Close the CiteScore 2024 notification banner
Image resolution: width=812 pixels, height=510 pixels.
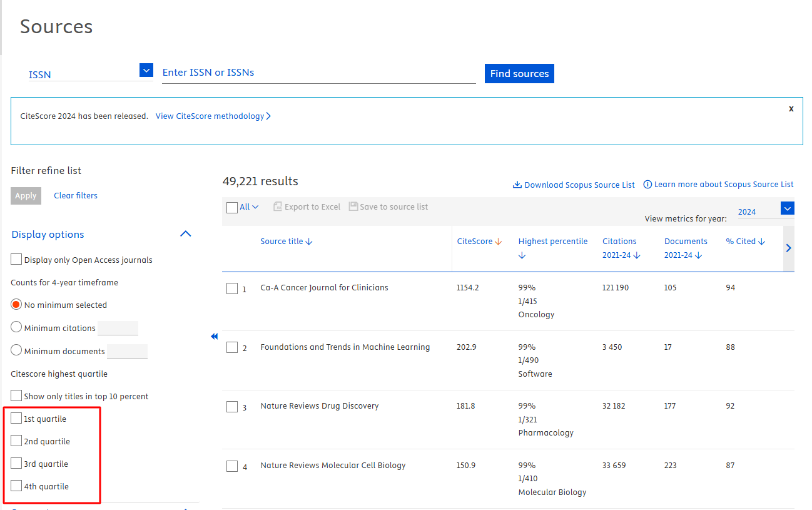pyautogui.click(x=791, y=108)
